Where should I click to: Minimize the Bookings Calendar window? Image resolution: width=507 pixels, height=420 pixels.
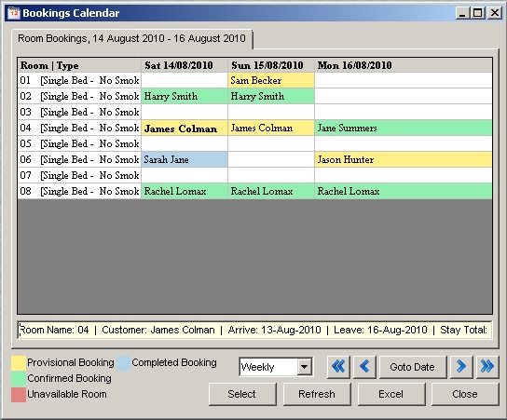[463, 13]
